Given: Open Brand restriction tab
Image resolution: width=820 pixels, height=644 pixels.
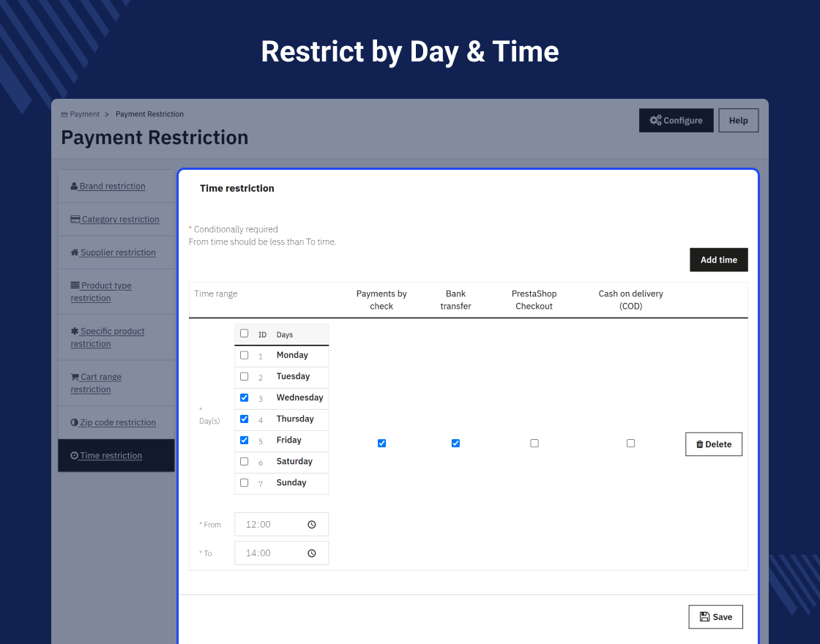Looking at the screenshot, I should pos(116,186).
